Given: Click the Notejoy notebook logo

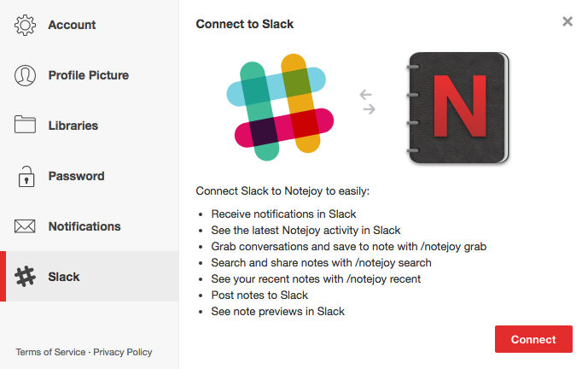Looking at the screenshot, I should (x=457, y=108).
